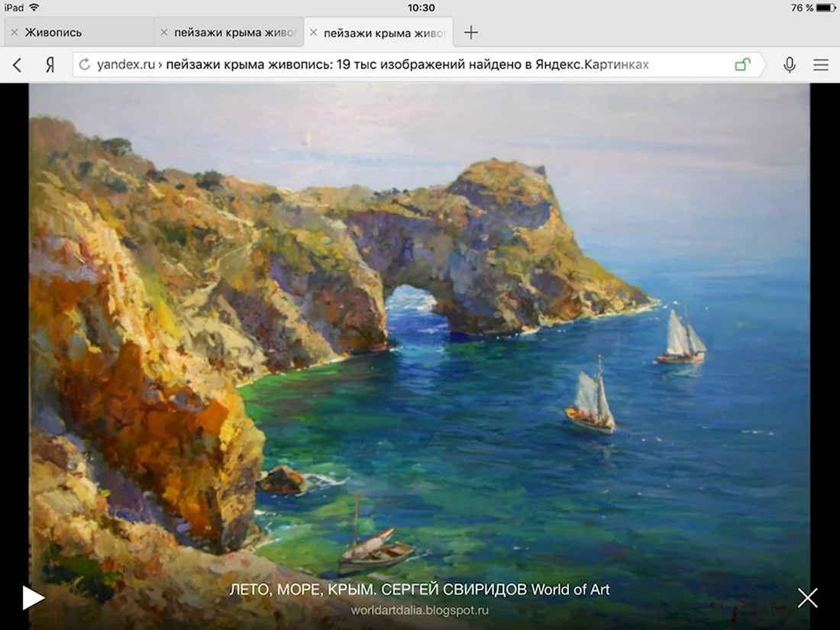Reload the page with refresh icon
840x630 pixels.
pos(85,65)
